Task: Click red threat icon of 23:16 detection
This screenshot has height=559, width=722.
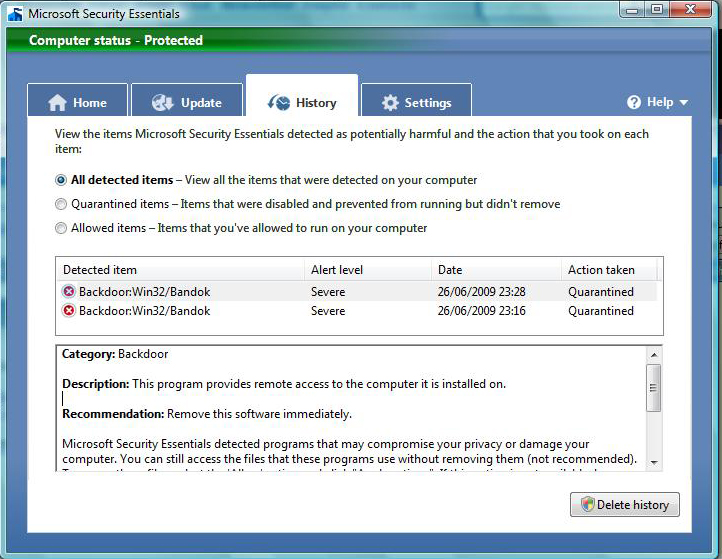Action: coord(69,311)
